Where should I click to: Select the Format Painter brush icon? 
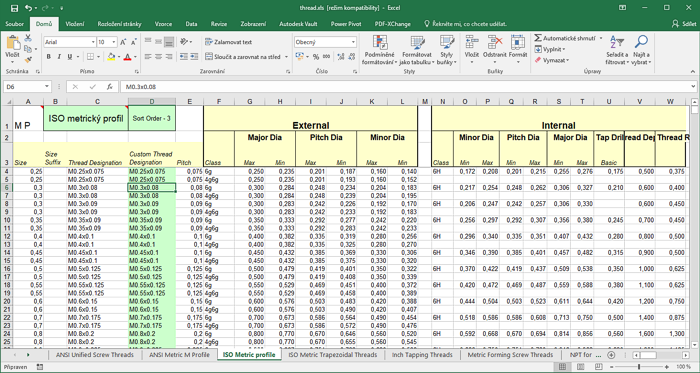pyautogui.click(x=28, y=59)
